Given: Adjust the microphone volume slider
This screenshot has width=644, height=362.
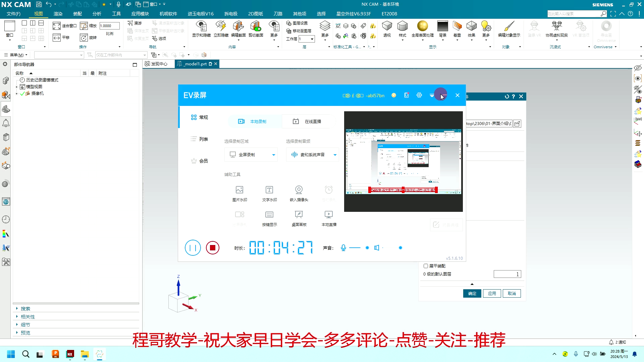Looking at the screenshot, I should coord(367,248).
